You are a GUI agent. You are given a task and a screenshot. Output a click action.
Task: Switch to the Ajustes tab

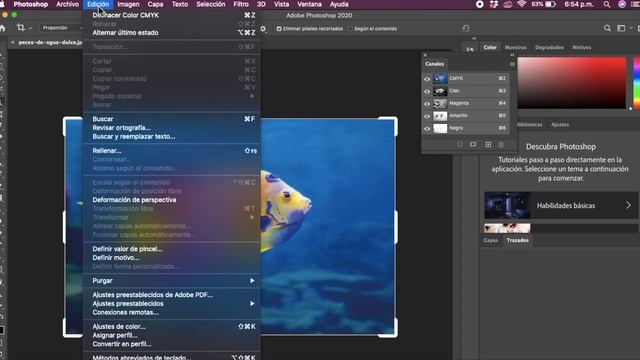click(x=560, y=125)
